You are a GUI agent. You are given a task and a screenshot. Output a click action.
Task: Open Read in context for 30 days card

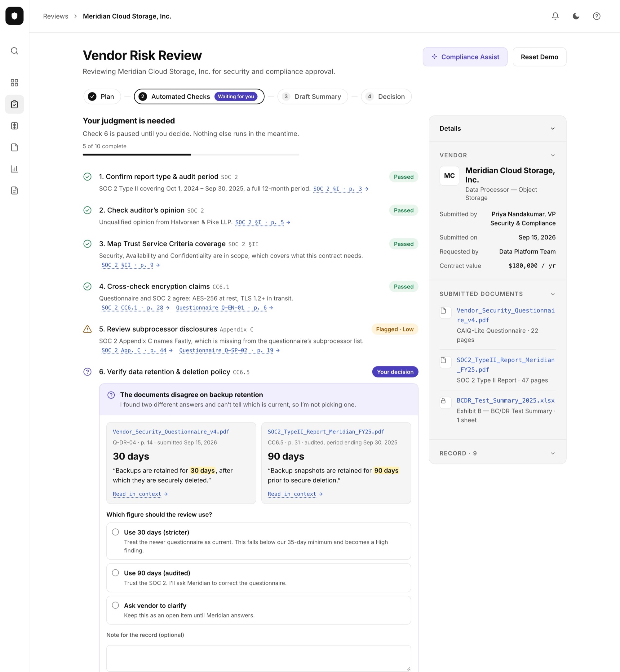coord(140,494)
